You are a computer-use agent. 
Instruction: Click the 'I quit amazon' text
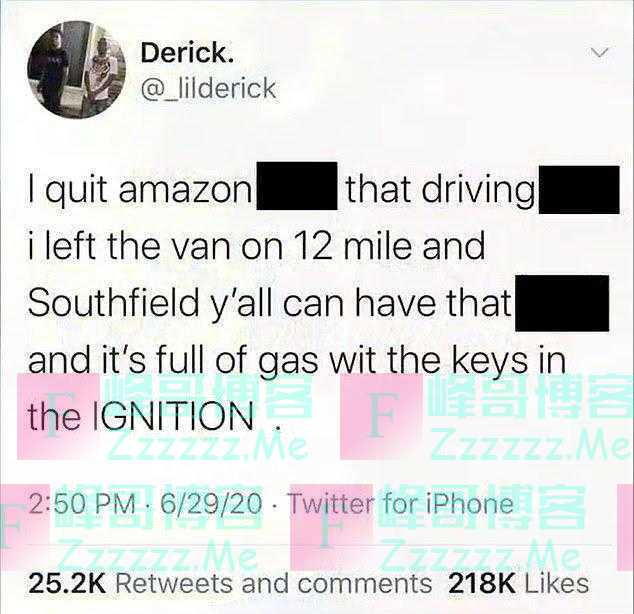(x=140, y=190)
